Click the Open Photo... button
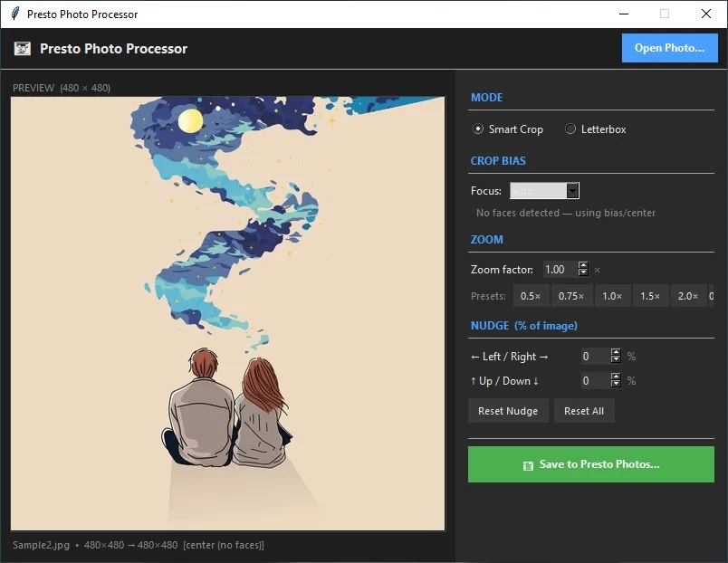Image resolution: width=728 pixels, height=563 pixels. click(x=669, y=48)
